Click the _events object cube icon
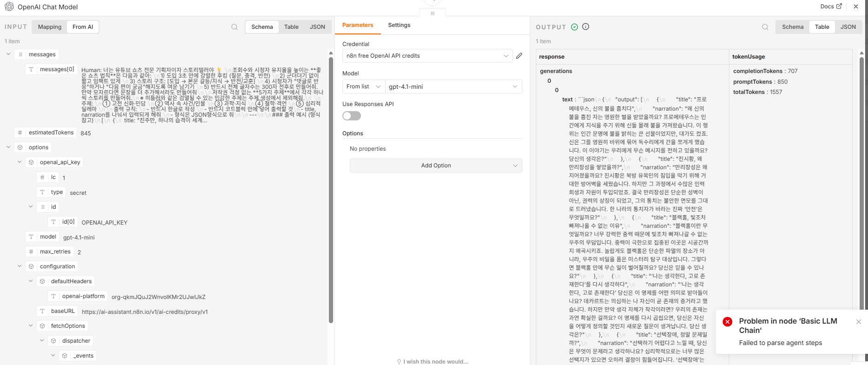Image resolution: width=868 pixels, height=365 pixels. coord(65,356)
